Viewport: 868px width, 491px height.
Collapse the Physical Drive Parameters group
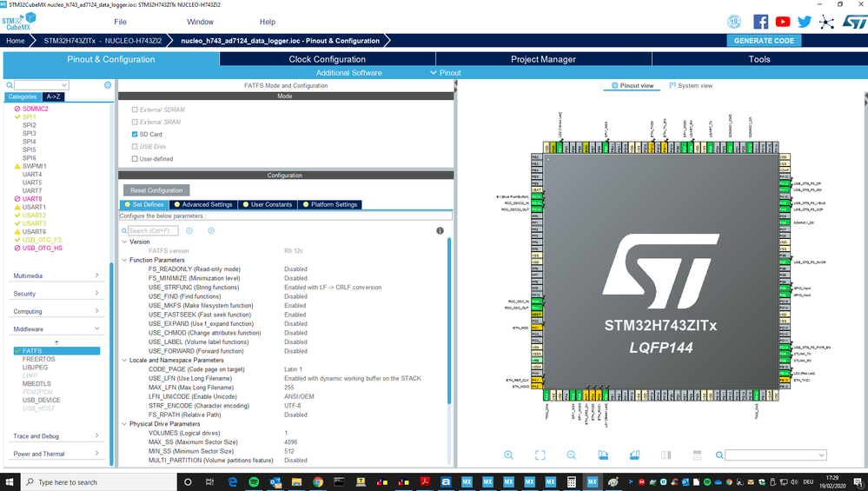[124, 424]
